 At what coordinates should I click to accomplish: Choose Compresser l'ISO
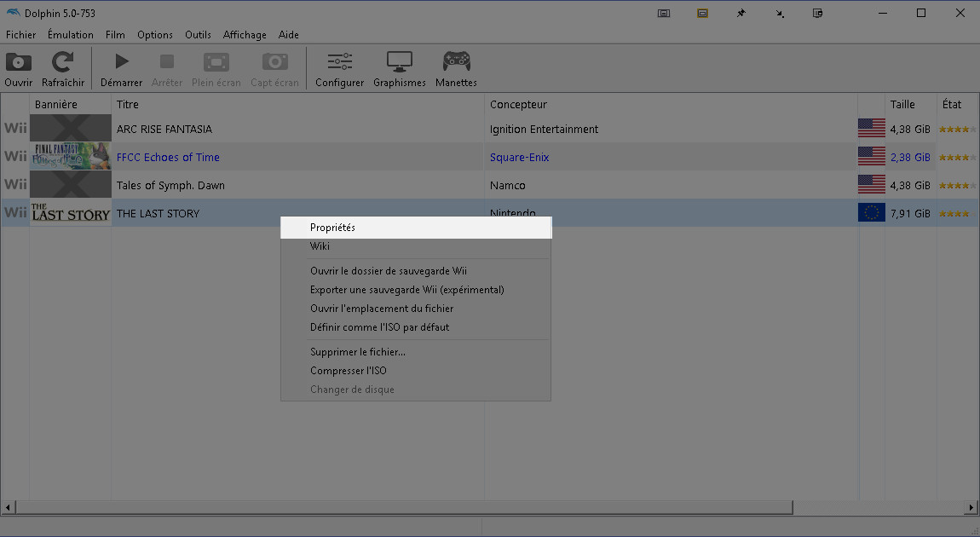coord(416,372)
